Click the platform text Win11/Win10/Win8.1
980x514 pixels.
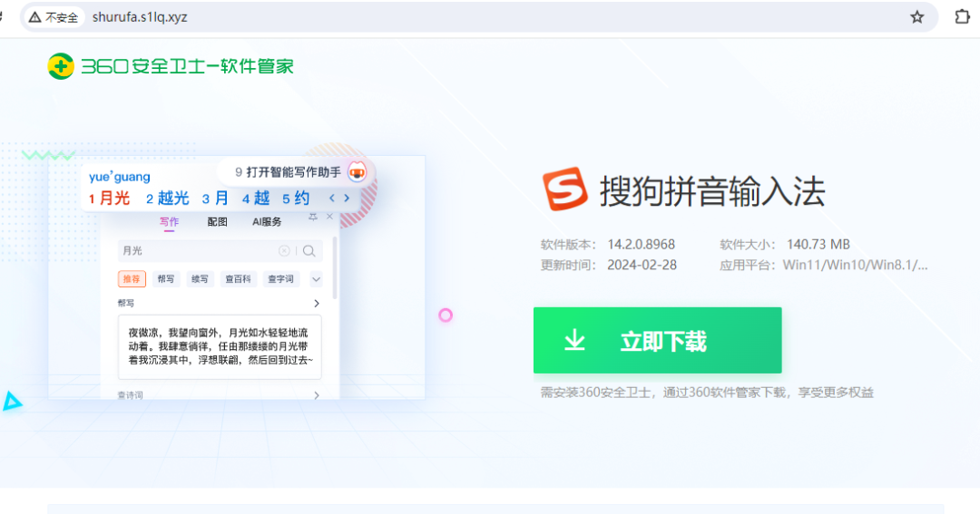coord(855,265)
